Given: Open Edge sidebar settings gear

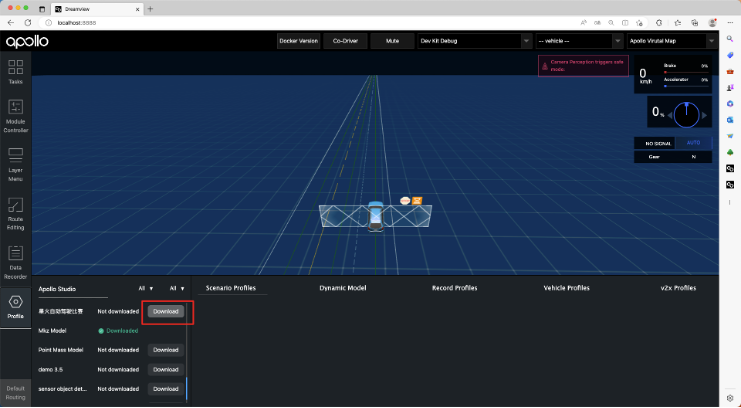Looking at the screenshot, I should point(730,398).
